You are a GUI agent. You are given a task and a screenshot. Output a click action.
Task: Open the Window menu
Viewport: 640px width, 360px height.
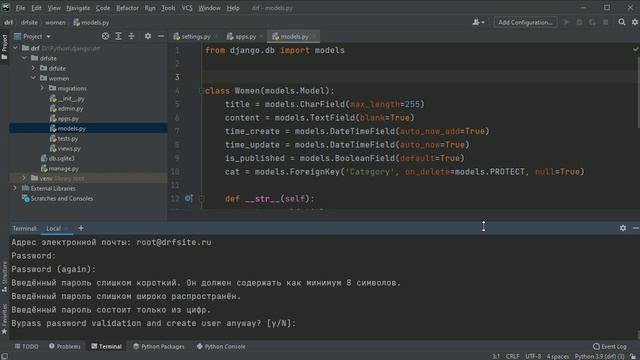(x=209, y=8)
